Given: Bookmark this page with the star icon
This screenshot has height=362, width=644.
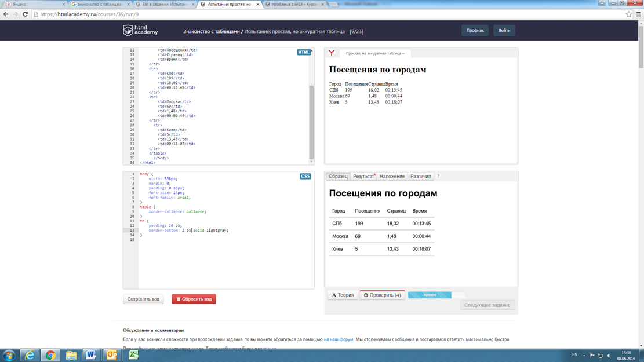Looking at the screenshot, I should (629, 14).
